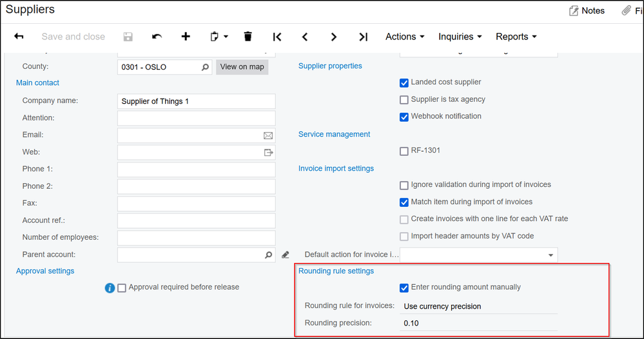This screenshot has width=644, height=339.
Task: Open the County lookup field
Action: click(205, 67)
